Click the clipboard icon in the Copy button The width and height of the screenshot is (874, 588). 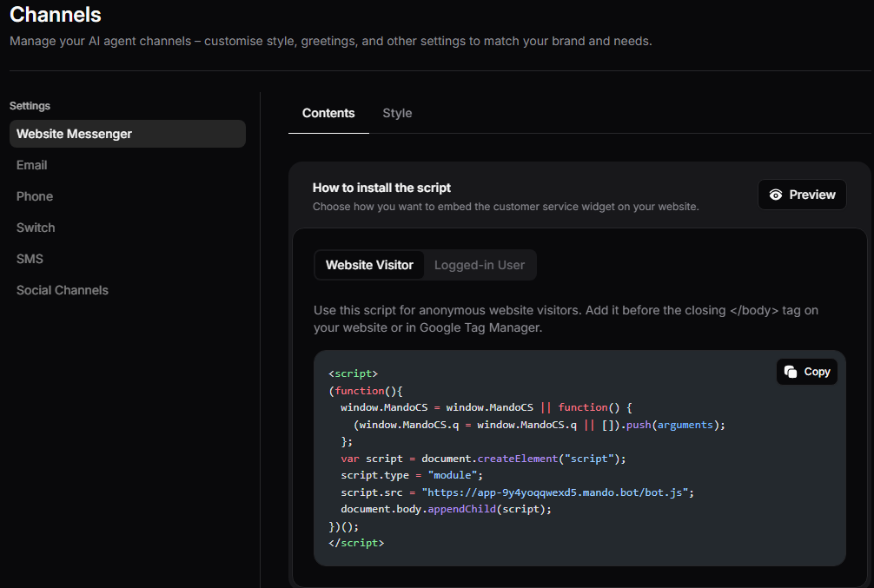point(791,372)
